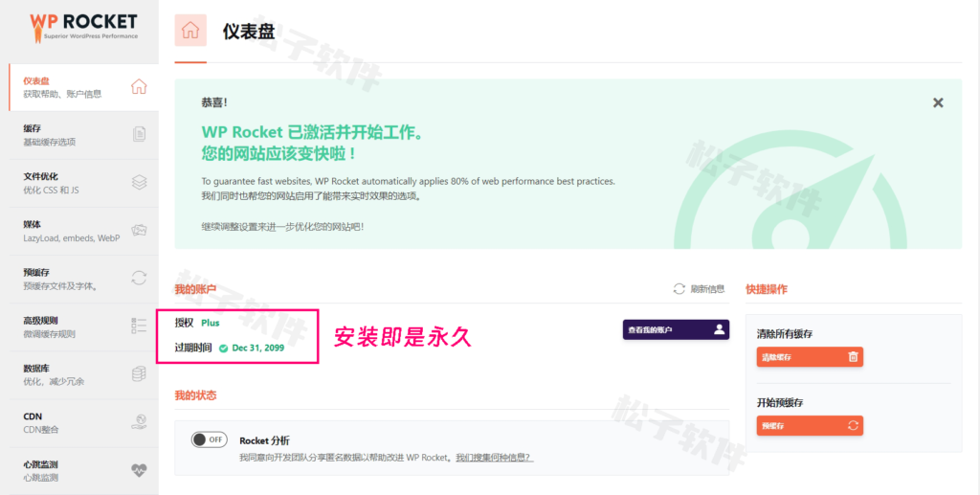Open the 媒体 section
This screenshot has height=495, width=980.
coord(84,232)
